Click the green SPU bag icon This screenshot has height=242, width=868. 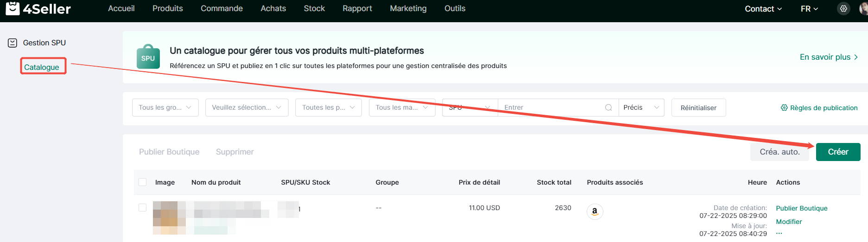(x=148, y=57)
